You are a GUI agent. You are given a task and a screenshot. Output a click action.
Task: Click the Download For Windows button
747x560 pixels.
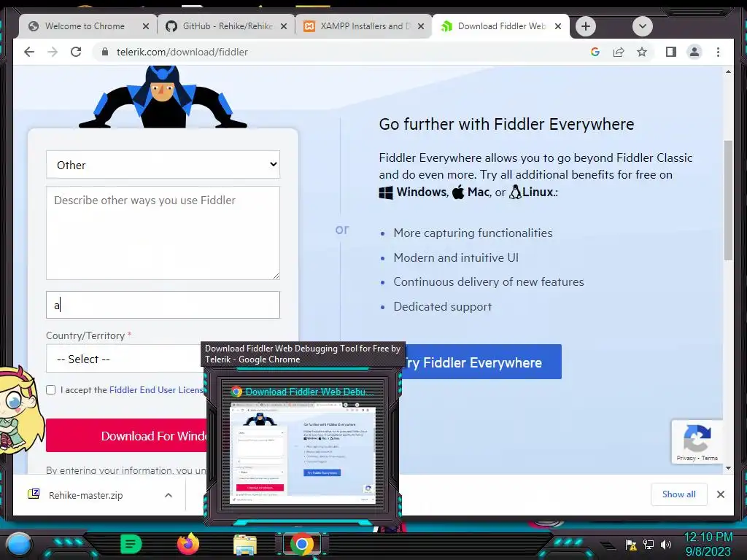(126, 436)
